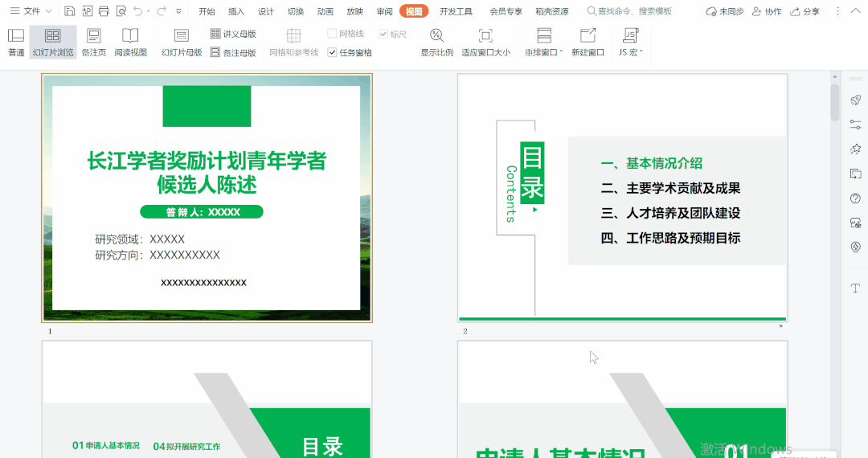The width and height of the screenshot is (868, 458).
Task: Click Fit to Window (适应窗口大小)
Action: click(485, 43)
